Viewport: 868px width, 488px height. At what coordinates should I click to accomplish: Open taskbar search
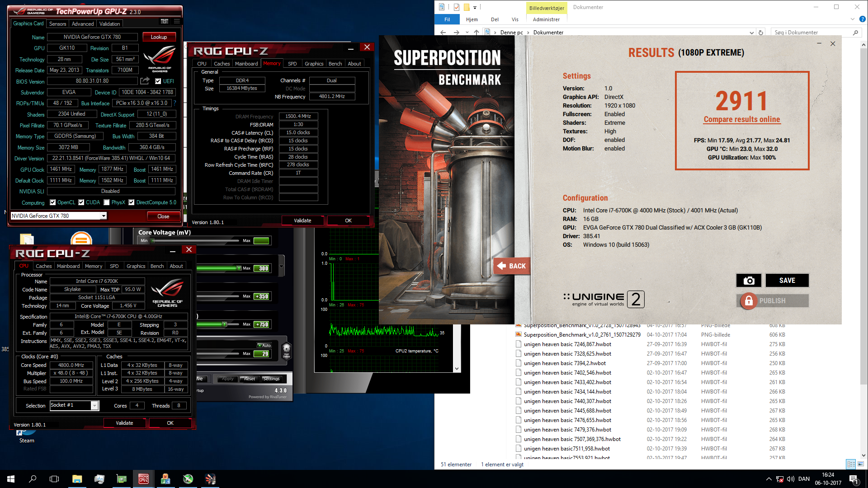pyautogui.click(x=33, y=479)
